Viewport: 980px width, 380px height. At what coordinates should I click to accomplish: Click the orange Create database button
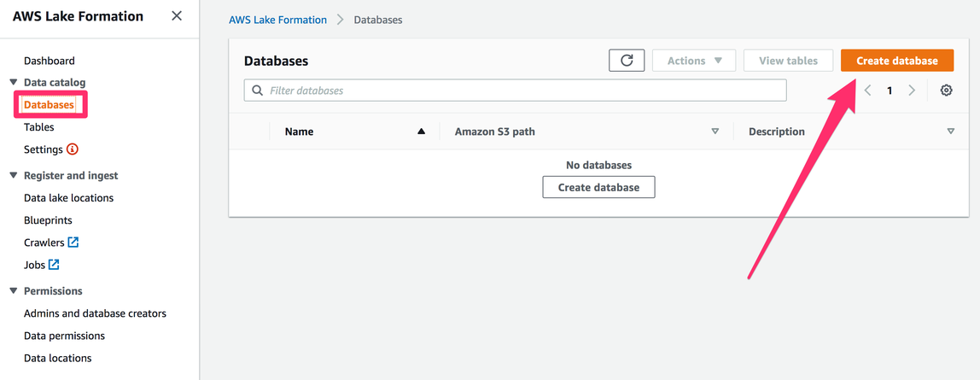[896, 61]
